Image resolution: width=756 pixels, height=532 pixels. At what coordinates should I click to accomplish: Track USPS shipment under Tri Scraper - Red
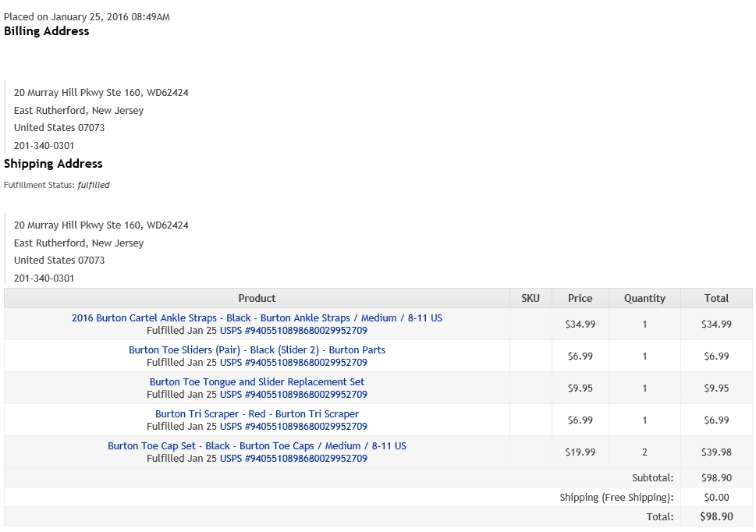pos(293,427)
